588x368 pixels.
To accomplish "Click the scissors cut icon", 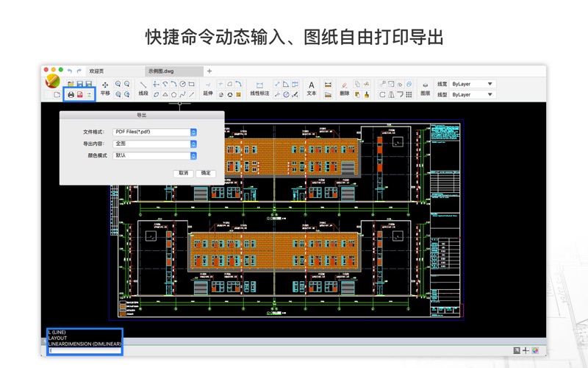I will [366, 84].
